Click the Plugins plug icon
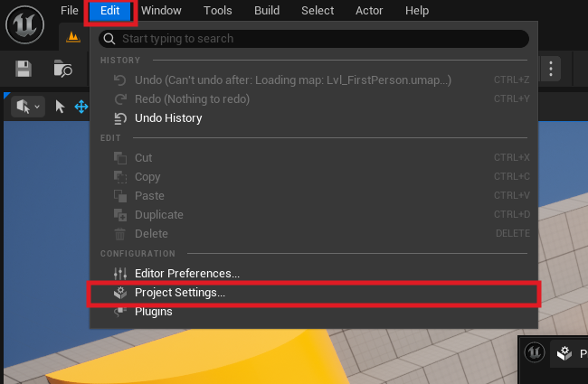This screenshot has width=588, height=384. 120,312
